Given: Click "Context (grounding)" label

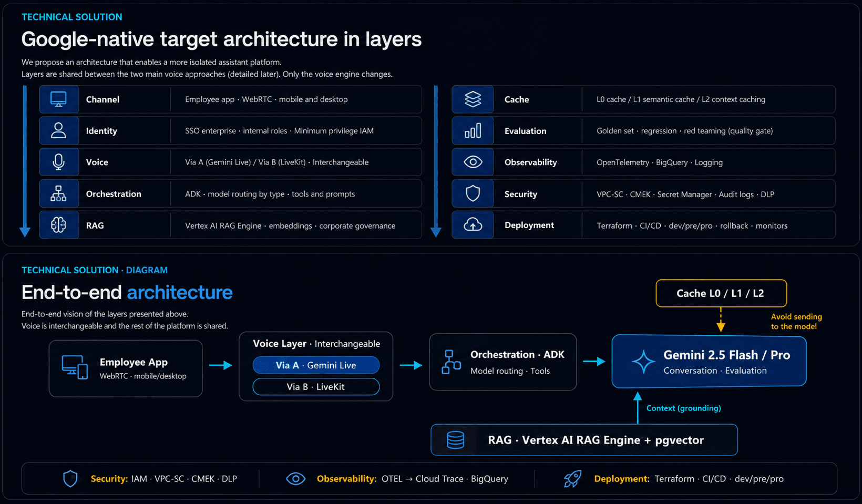Looking at the screenshot, I should (684, 408).
